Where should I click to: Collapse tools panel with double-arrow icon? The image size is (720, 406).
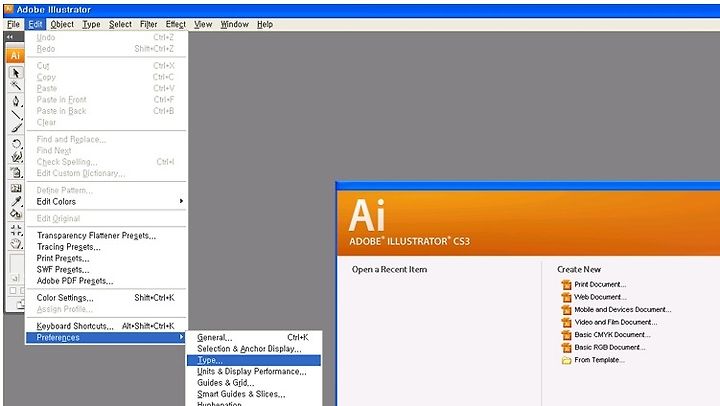tap(10, 37)
